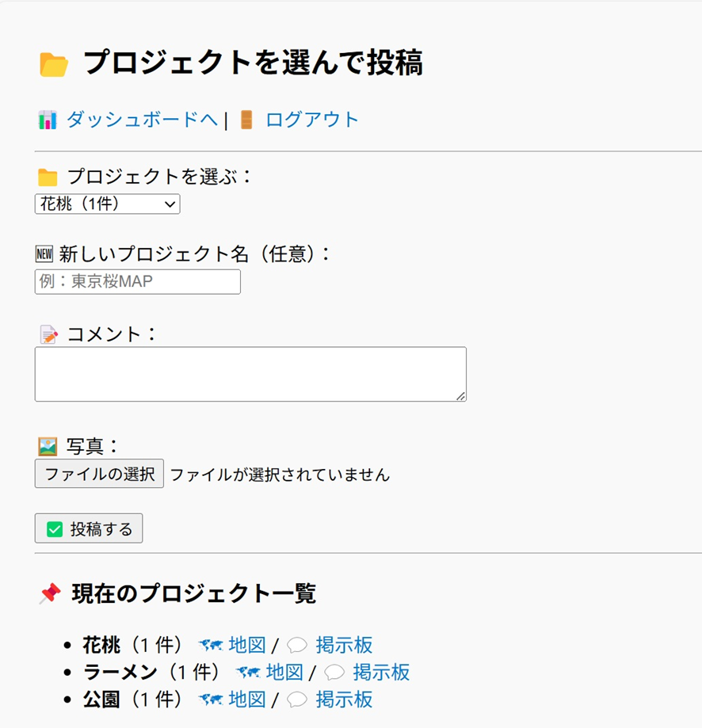Viewport: 702px width, 728px height.
Task: Open 地図 link for 花桃 project
Action: pos(247,646)
